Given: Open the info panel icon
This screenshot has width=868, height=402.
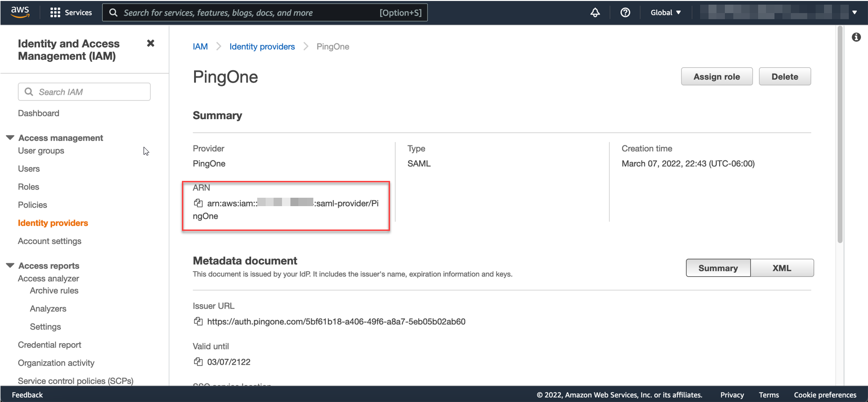Looking at the screenshot, I should pyautogui.click(x=856, y=37).
